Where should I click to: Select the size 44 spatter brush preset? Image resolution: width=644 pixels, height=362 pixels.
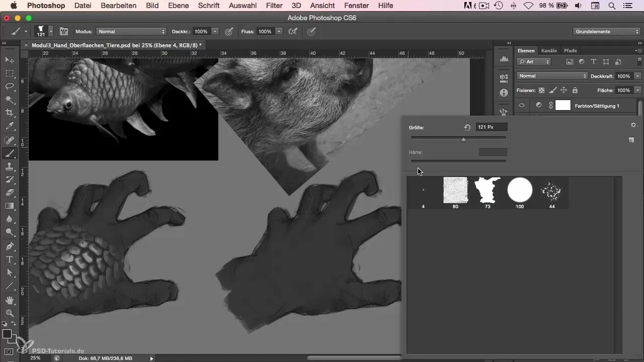[552, 193]
